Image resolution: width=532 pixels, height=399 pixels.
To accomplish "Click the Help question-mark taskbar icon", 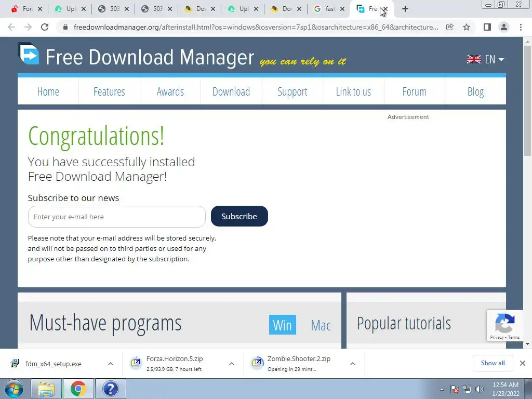I will 111,389.
